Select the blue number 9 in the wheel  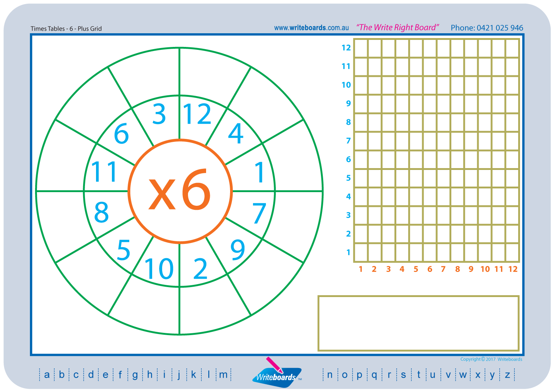(x=237, y=250)
